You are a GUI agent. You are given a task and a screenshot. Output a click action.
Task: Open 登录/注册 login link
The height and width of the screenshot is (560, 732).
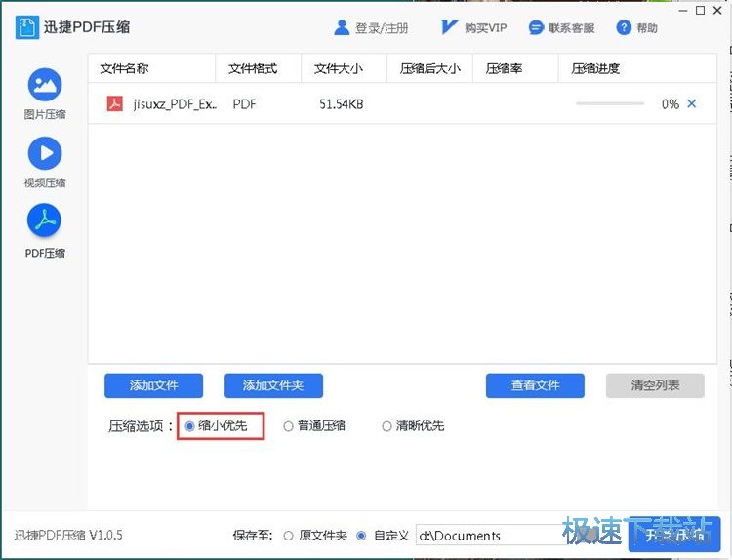[382, 28]
